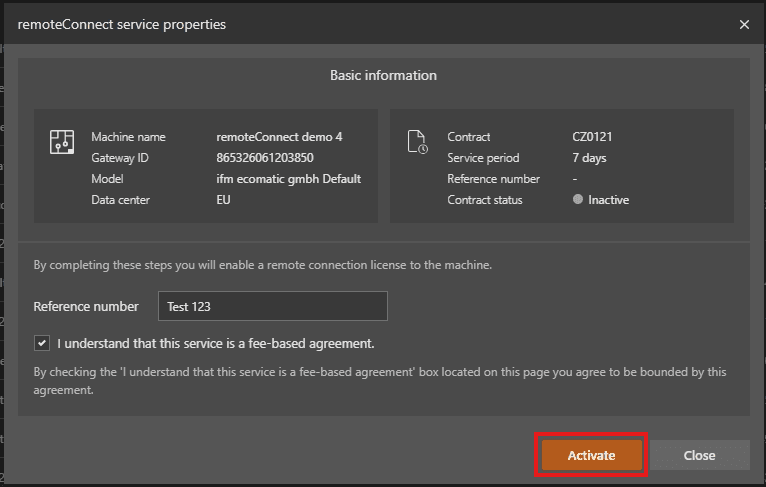The width and height of the screenshot is (766, 487).
Task: Close the dialog with the X icon
Action: pyautogui.click(x=744, y=24)
